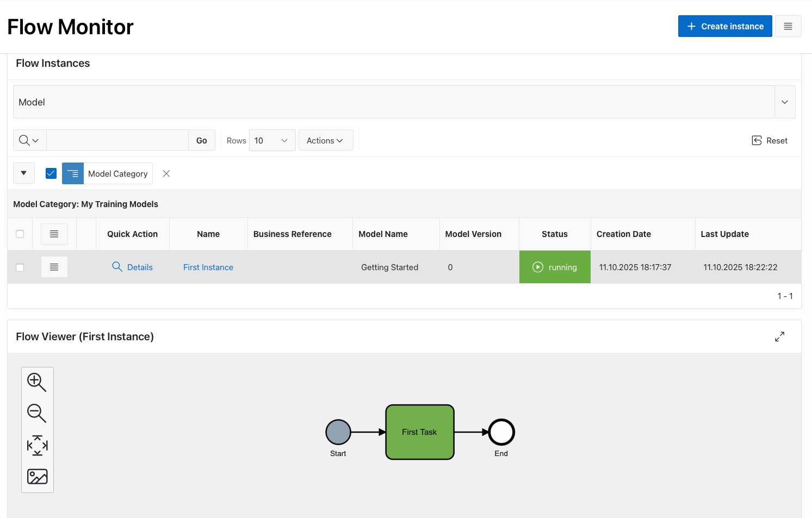812x518 pixels.
Task: Open search column selector dropdown
Action: pos(29,140)
